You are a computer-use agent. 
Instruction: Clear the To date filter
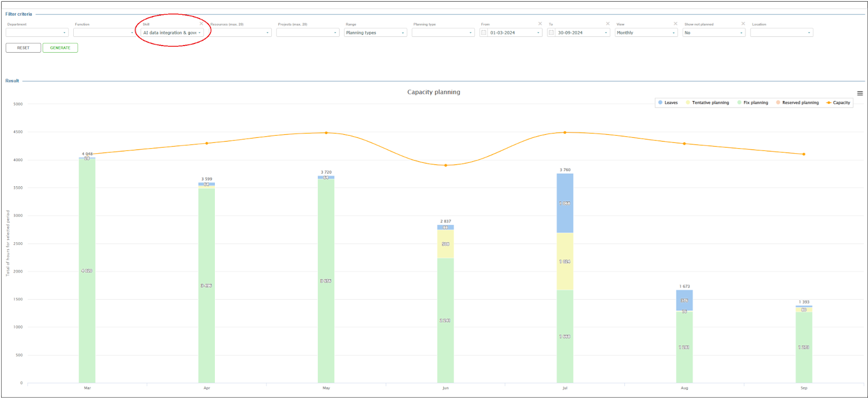pyautogui.click(x=608, y=24)
